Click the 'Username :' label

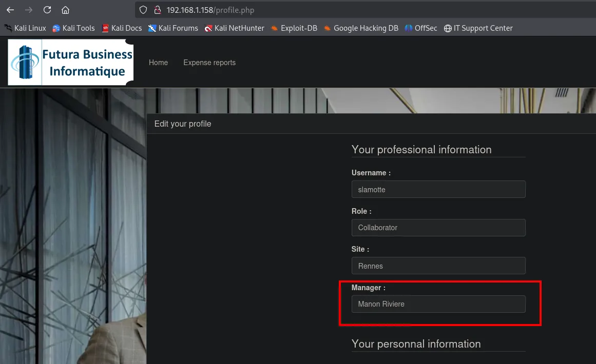tap(371, 173)
